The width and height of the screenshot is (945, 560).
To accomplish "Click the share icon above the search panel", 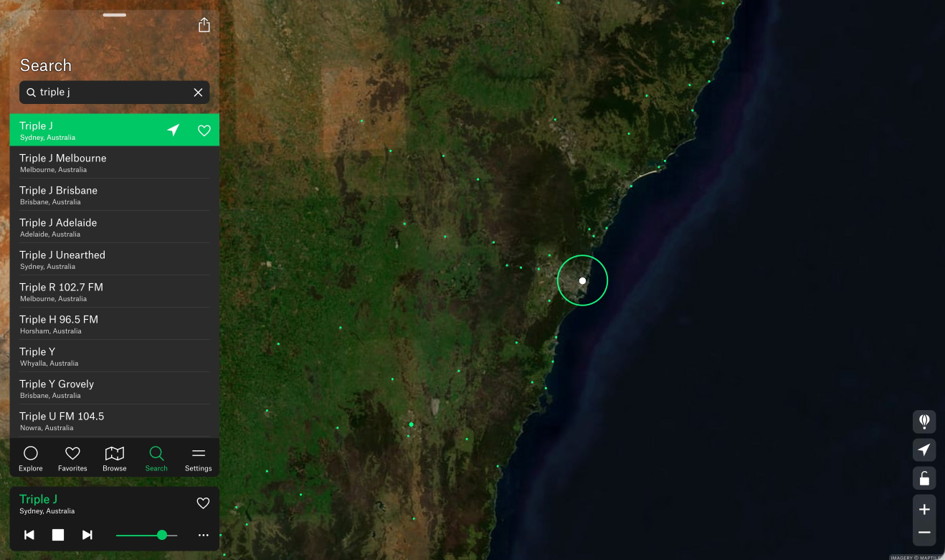I will pos(204,25).
